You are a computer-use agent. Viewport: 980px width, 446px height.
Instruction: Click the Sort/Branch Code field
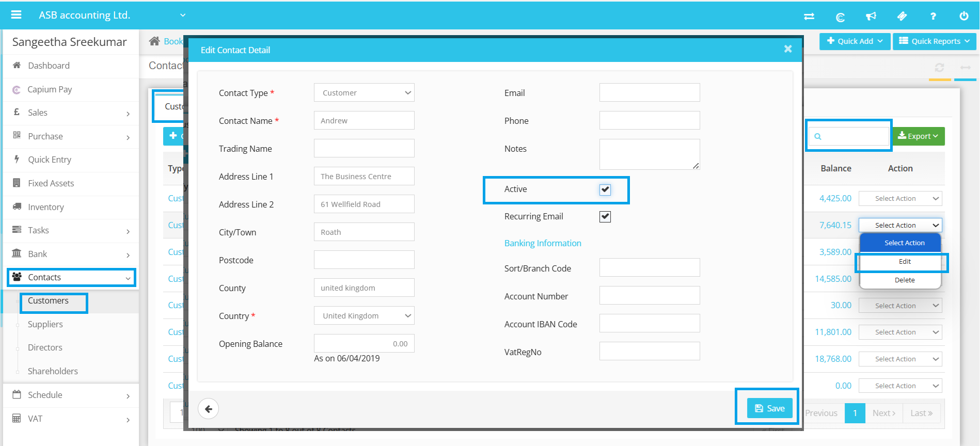point(650,268)
